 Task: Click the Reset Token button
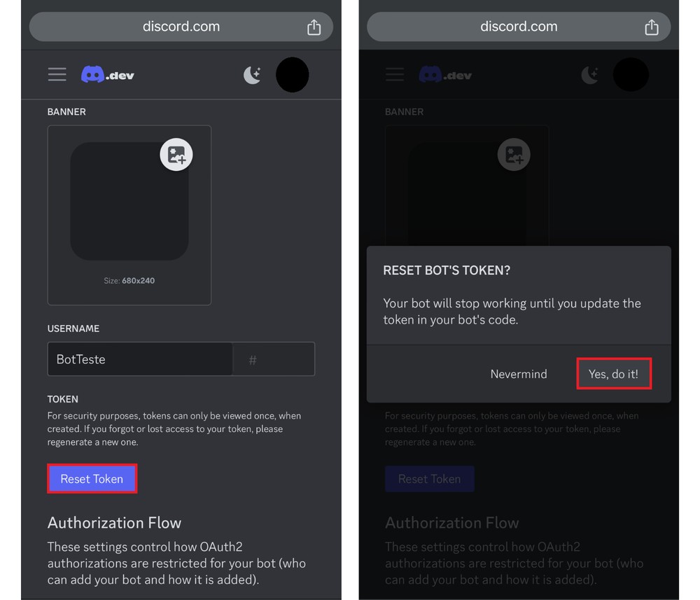tap(92, 478)
